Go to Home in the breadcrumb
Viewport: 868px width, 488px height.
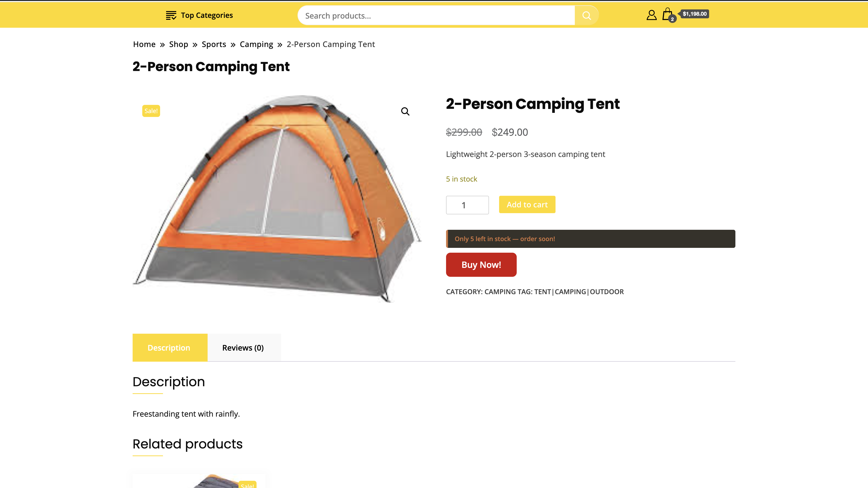[144, 45]
